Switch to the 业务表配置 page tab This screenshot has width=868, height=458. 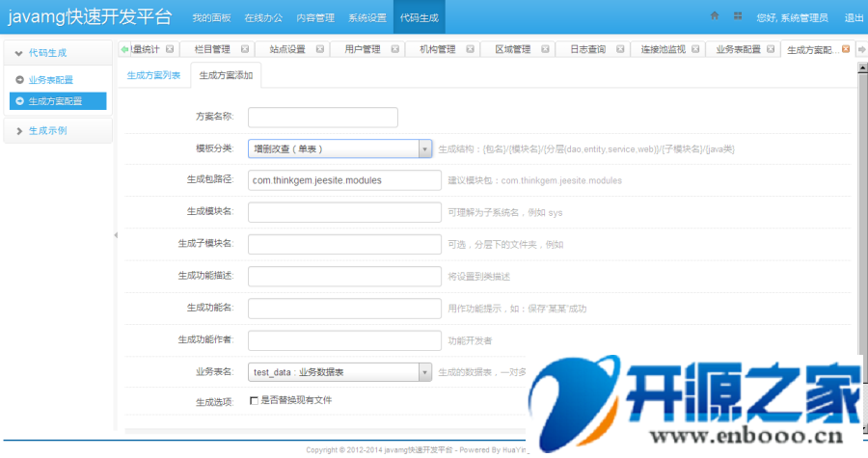click(739, 49)
